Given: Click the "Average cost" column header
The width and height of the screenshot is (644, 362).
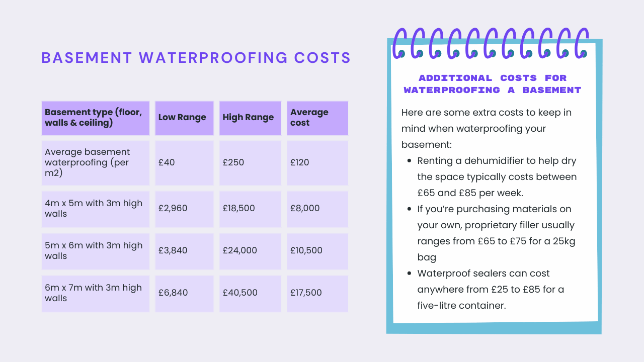Looking at the screenshot, I should click(x=317, y=118).
